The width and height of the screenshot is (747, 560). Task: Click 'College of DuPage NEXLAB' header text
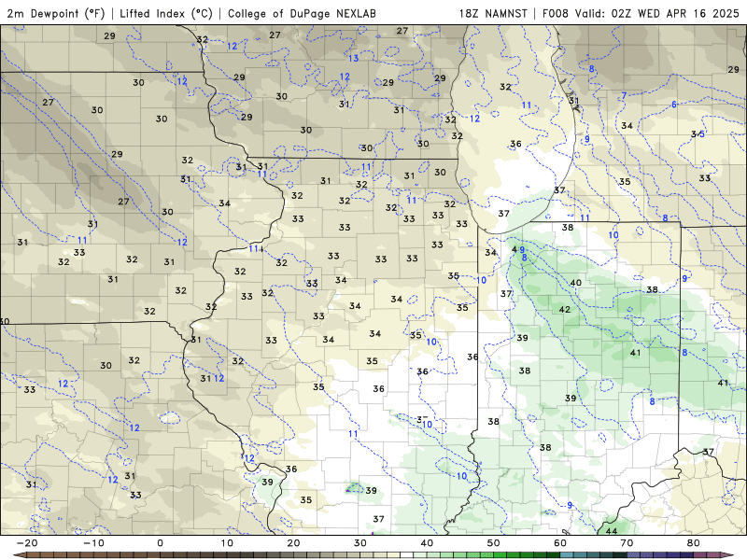pyautogui.click(x=302, y=13)
